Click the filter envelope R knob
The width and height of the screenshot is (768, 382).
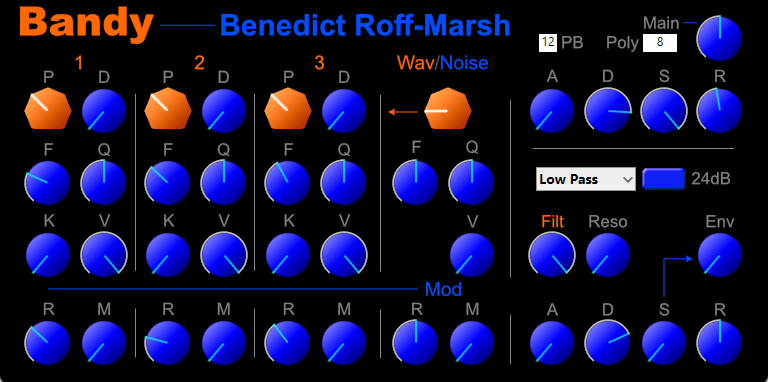point(720,343)
